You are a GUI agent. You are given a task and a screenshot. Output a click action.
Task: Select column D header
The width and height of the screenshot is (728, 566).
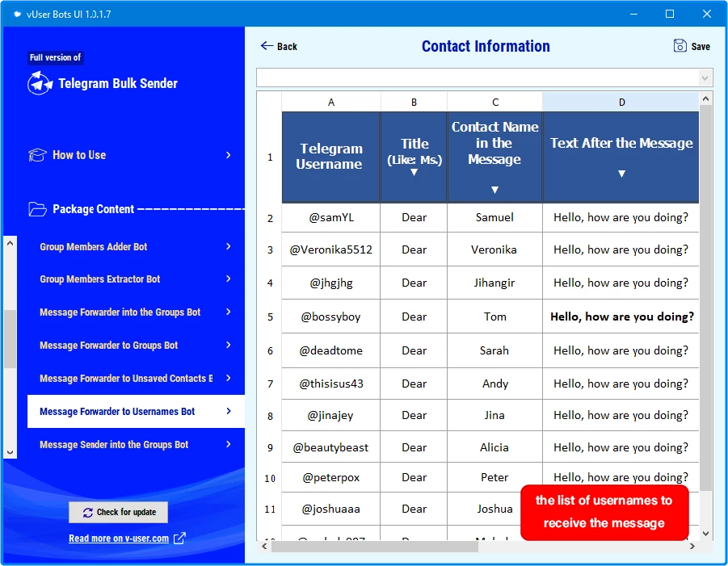pos(621,102)
